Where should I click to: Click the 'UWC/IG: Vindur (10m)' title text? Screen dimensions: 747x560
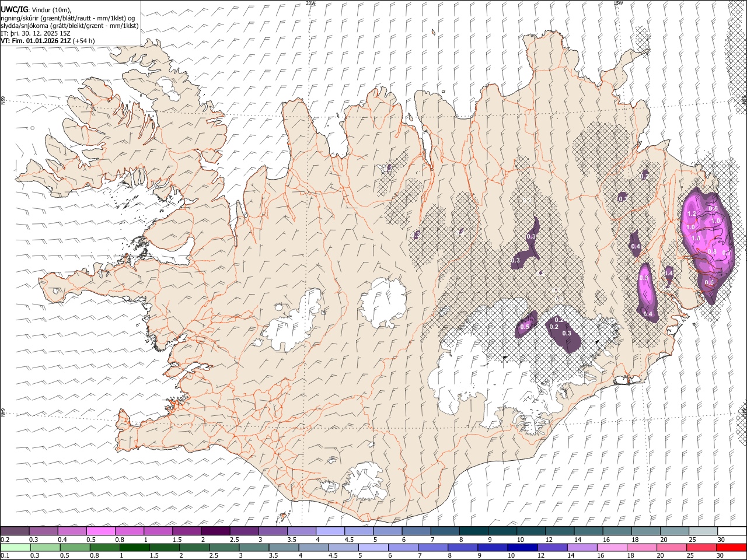[36, 10]
